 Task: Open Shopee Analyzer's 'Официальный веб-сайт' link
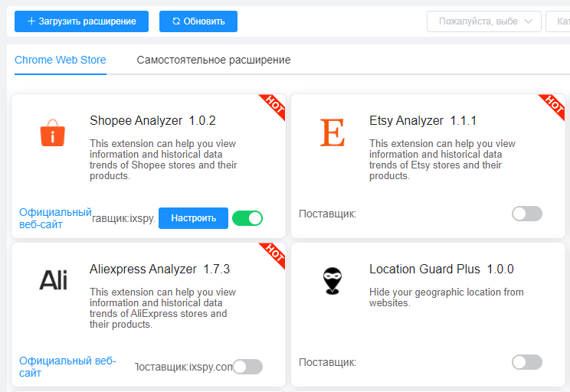[x=55, y=218]
